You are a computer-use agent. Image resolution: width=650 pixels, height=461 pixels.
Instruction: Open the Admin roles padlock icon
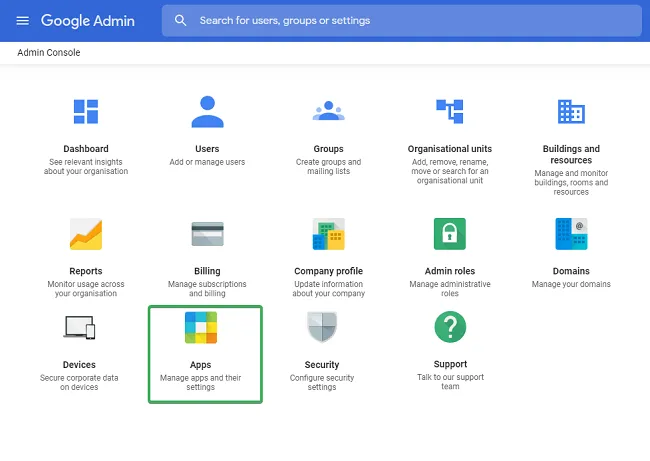pos(450,234)
